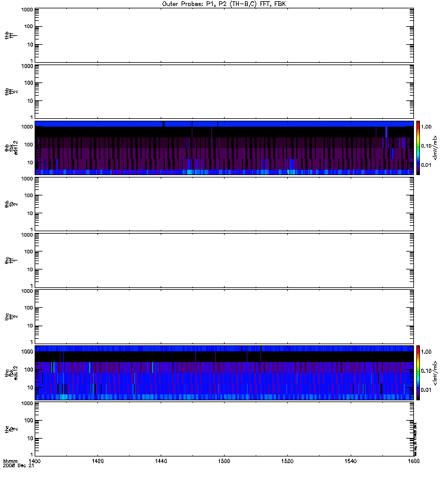Click the color bar beside the thb fbk panel
The image size is (448, 478).
[x=418, y=148]
